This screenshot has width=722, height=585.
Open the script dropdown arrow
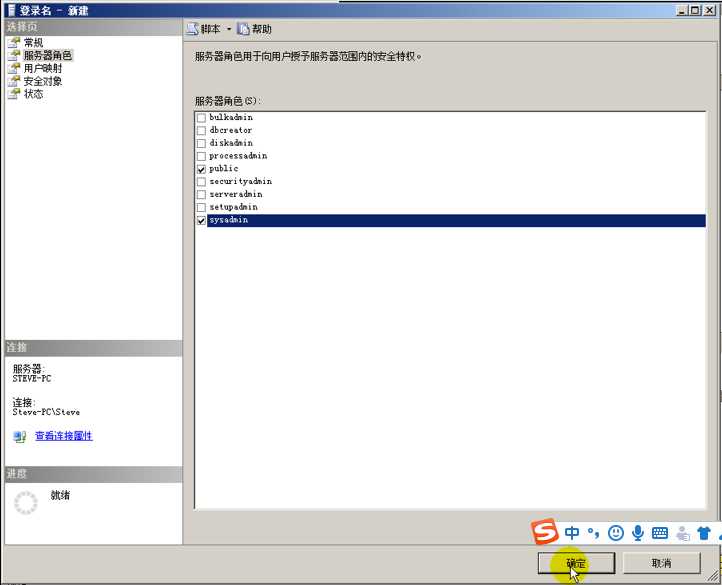tap(229, 29)
